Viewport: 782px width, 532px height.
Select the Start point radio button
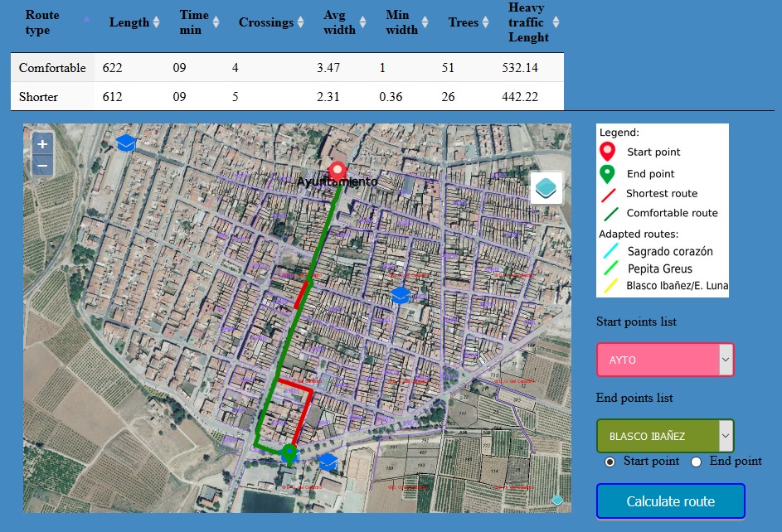coord(610,462)
